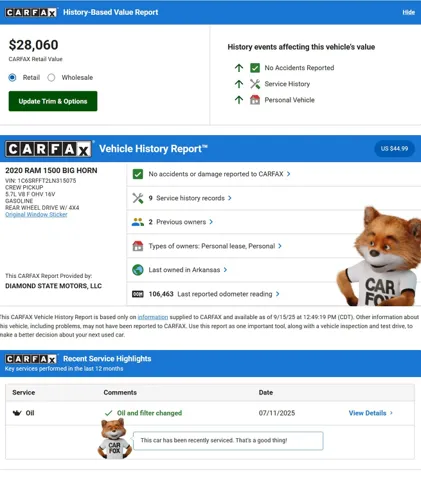Click the Oil service crown icon
The height and width of the screenshot is (480, 421).
[17, 413]
